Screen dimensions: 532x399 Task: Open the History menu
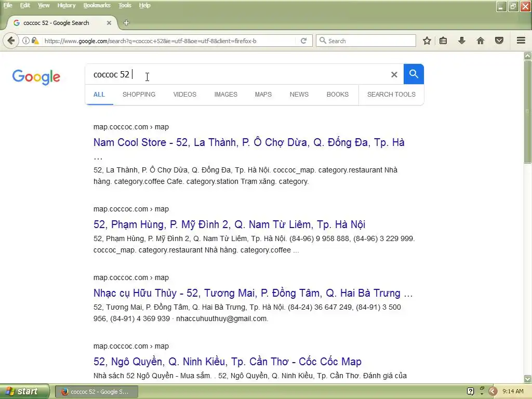[x=66, y=5]
